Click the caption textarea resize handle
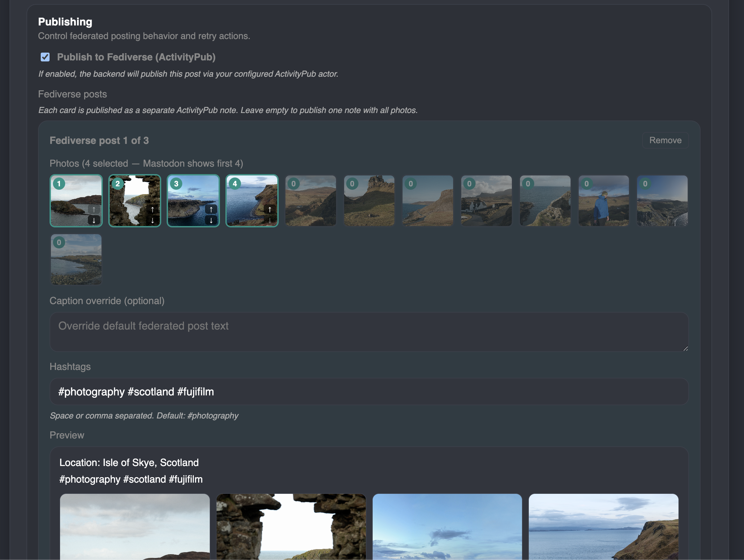 [685, 349]
